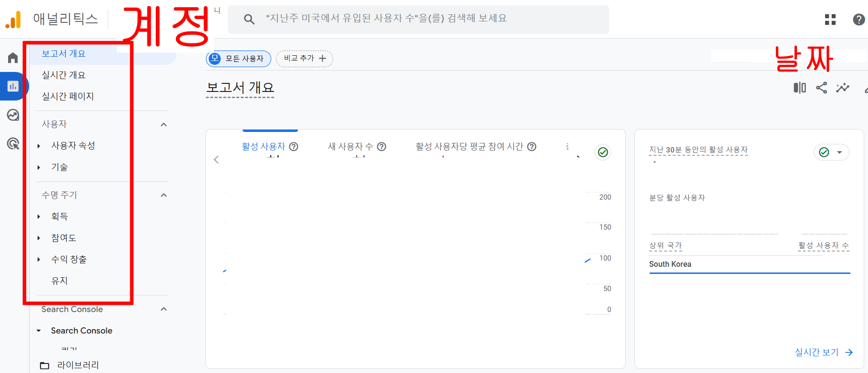Expand the 획득 tree item
This screenshot has height=373, width=868.
point(39,217)
